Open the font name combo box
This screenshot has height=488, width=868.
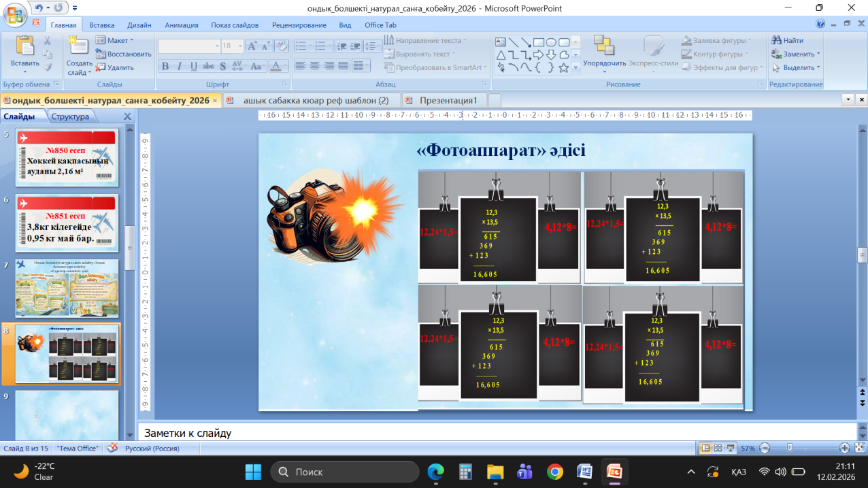[x=189, y=46]
